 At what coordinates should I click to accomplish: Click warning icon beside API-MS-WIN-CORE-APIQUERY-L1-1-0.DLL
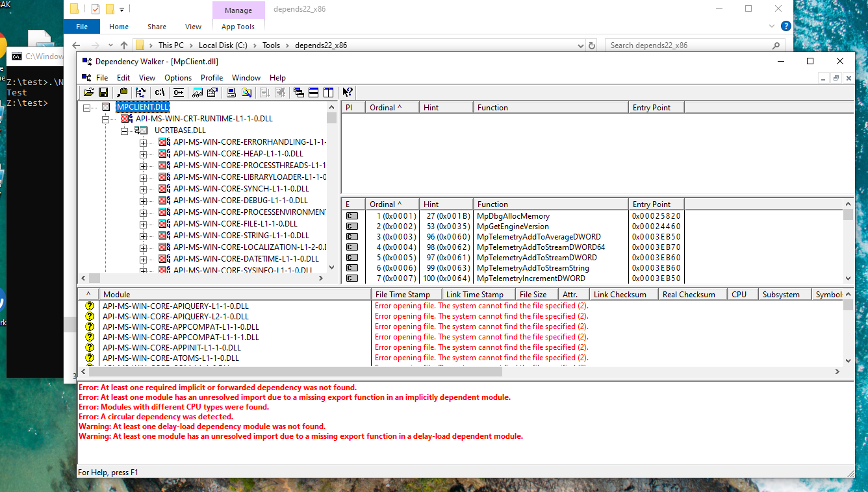click(x=90, y=306)
